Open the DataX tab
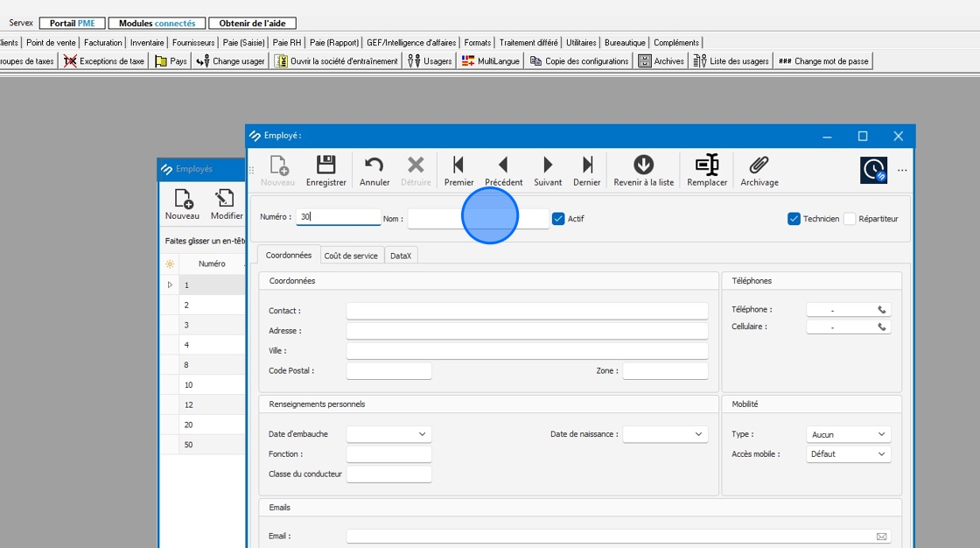980x548 pixels. [x=401, y=256]
